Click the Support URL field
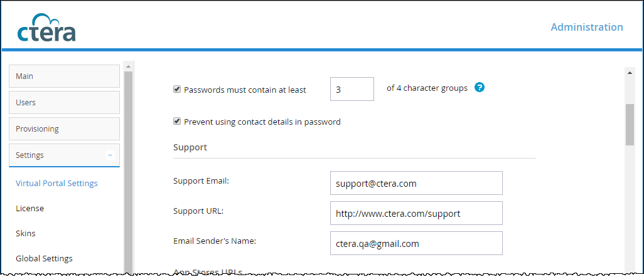644x277 pixels. tap(416, 213)
